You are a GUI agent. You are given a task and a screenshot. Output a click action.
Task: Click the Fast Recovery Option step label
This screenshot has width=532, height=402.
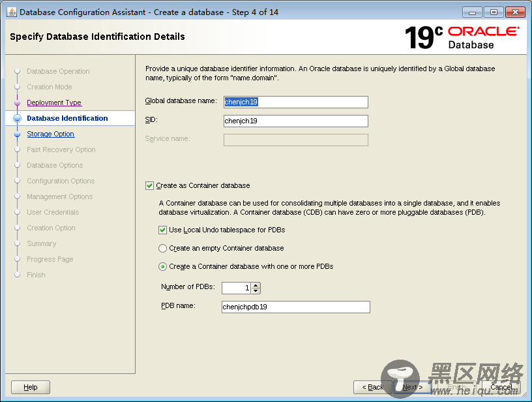click(61, 149)
